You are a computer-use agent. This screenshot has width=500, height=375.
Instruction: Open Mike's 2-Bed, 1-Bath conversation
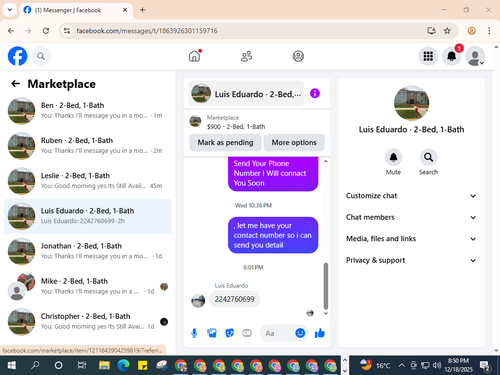pos(88,286)
